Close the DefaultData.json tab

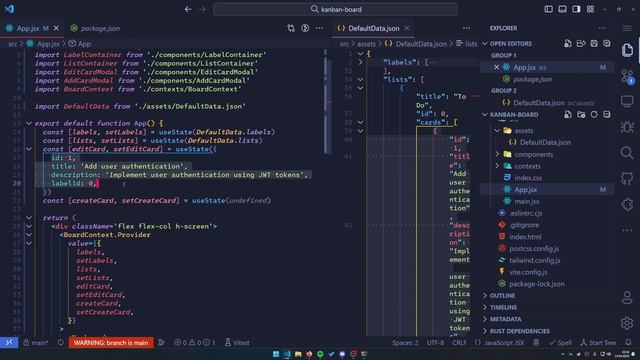point(407,28)
